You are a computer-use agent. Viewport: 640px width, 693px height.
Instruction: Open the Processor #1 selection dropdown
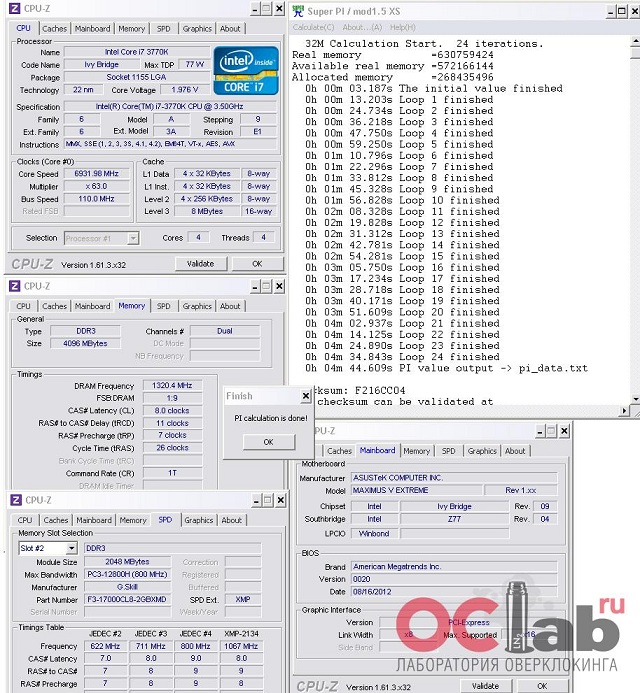133,239
